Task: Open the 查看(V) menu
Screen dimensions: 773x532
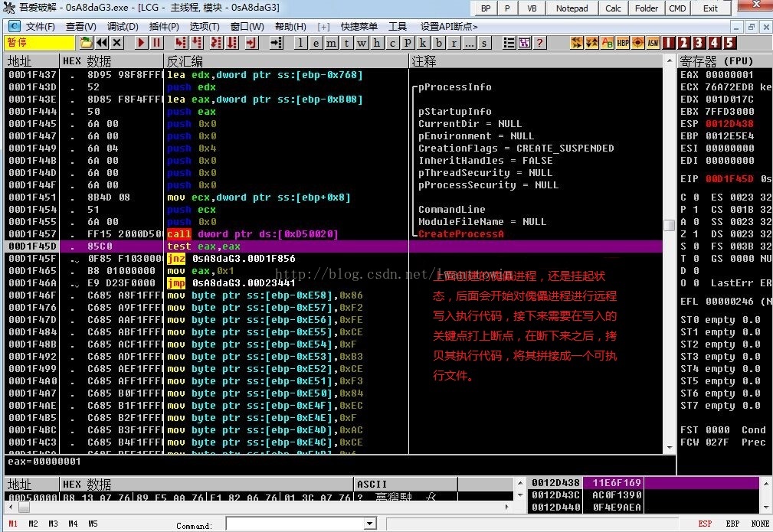Action: tap(81, 26)
